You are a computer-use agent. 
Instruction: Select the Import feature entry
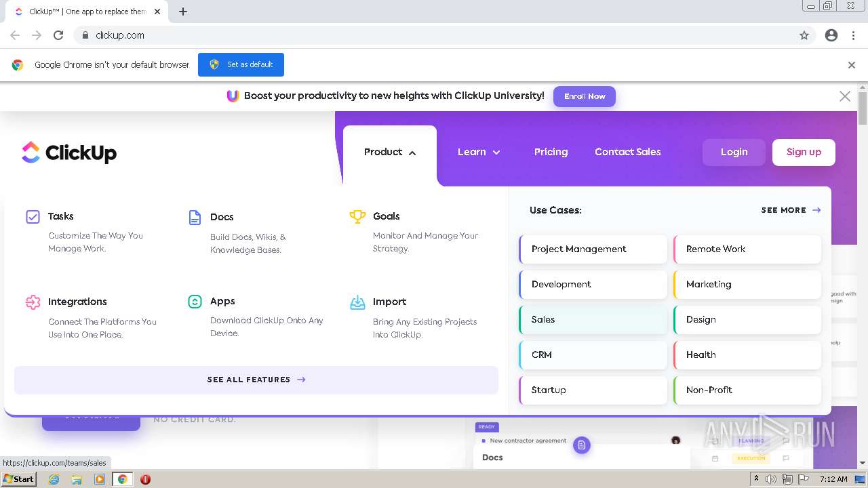pos(415,317)
